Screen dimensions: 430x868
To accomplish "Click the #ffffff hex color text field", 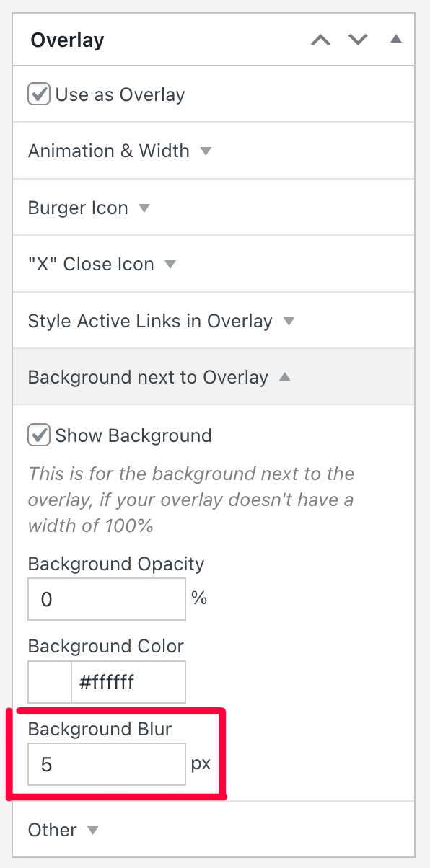I will (128, 681).
